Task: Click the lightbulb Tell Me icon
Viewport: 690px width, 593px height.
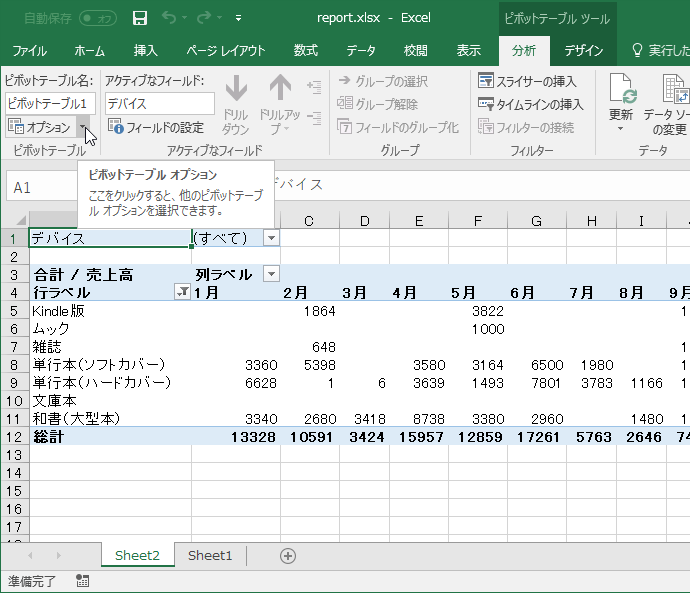Action: point(637,51)
